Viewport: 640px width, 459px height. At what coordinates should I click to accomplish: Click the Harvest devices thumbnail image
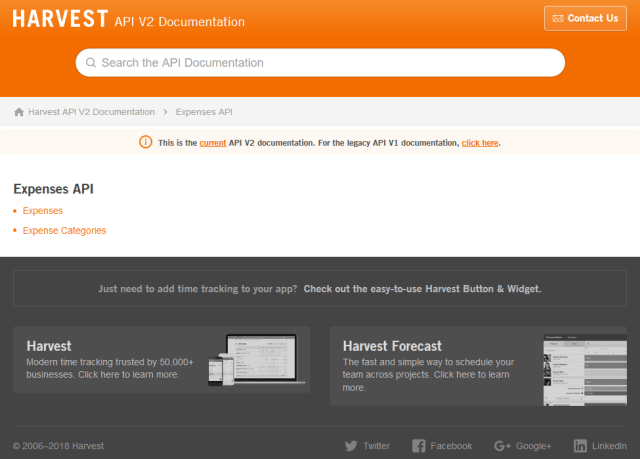coord(256,360)
